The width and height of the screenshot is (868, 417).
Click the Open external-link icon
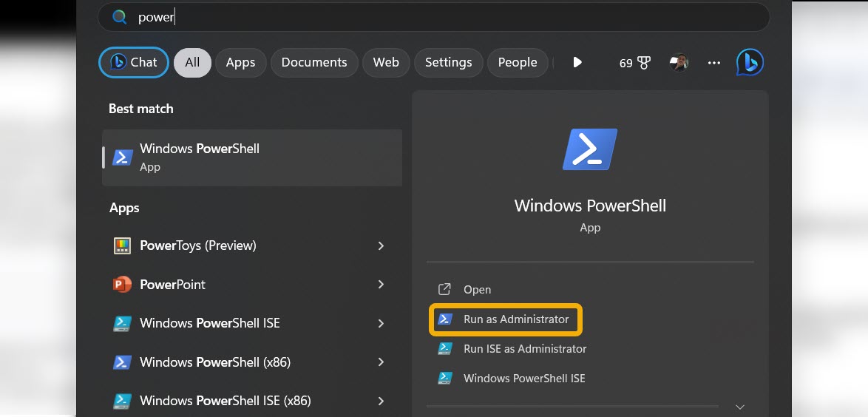(444, 289)
